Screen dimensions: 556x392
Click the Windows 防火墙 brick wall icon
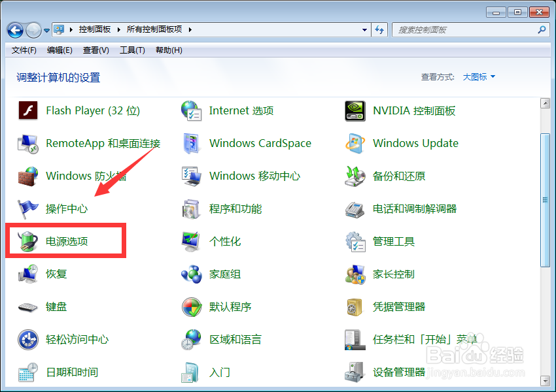(28, 176)
